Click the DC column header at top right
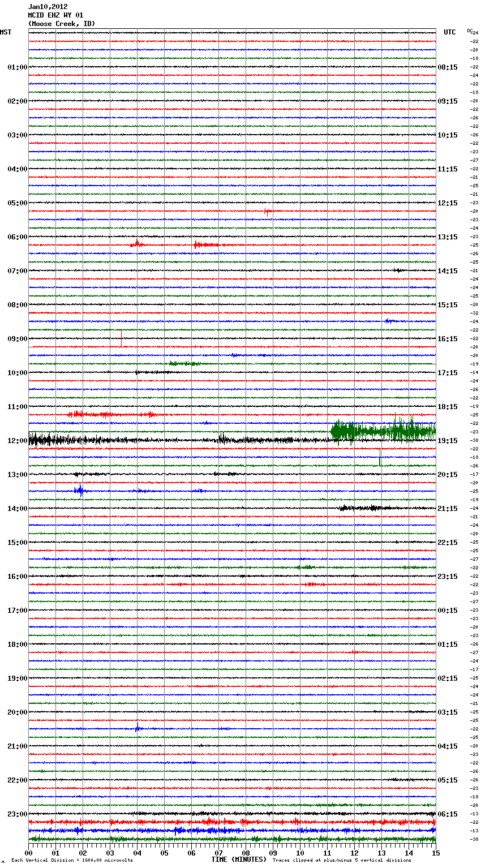The image size is (481, 868). [470, 31]
